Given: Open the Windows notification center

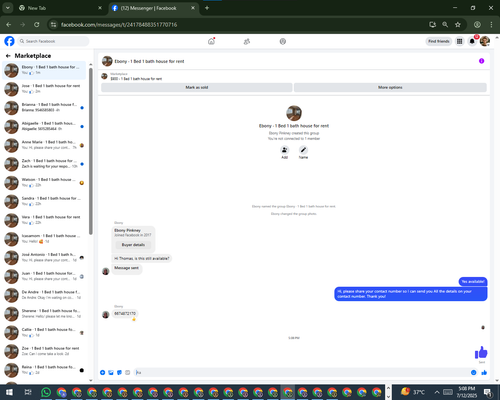Looking at the screenshot, I should (488, 392).
